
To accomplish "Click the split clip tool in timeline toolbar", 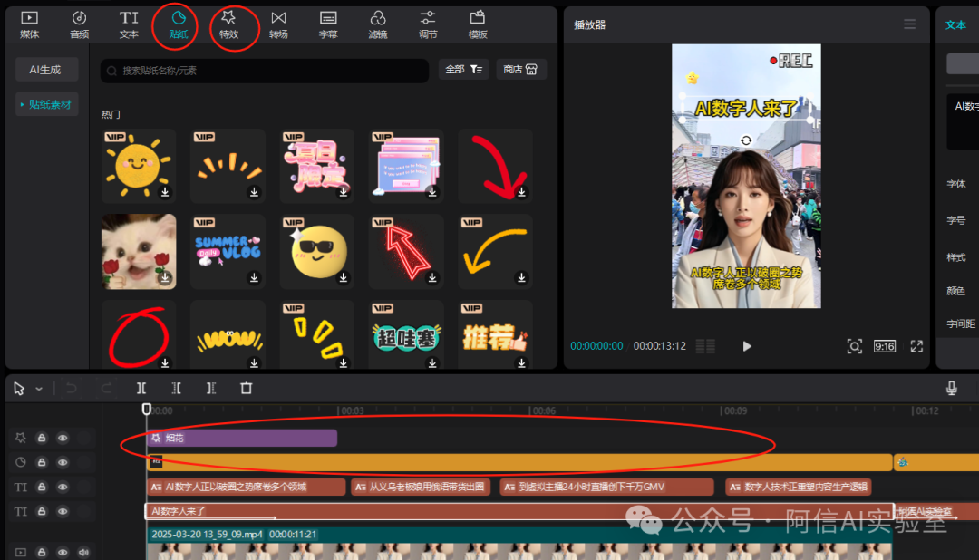I will 141,388.
